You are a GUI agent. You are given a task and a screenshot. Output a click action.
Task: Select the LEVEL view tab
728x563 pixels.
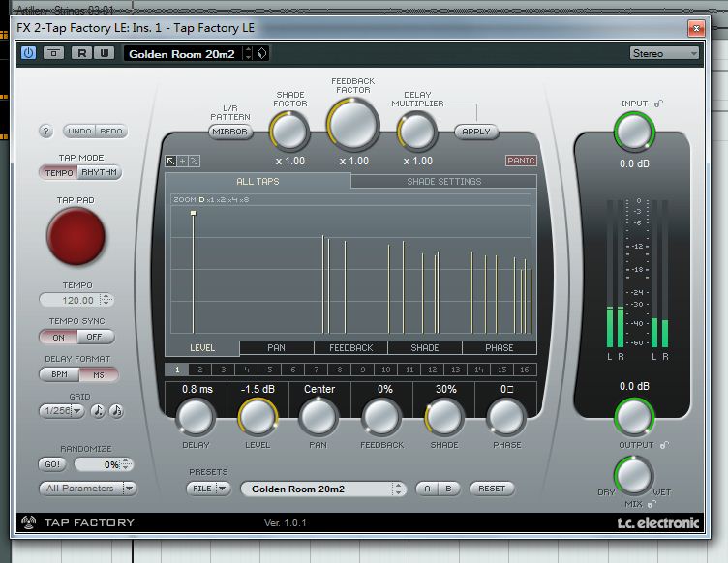pos(202,348)
